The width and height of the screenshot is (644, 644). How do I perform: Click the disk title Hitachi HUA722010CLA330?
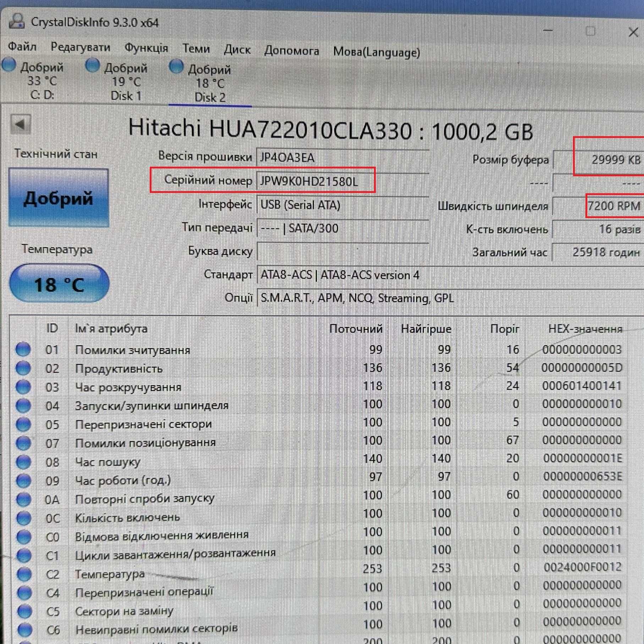pyautogui.click(x=330, y=130)
